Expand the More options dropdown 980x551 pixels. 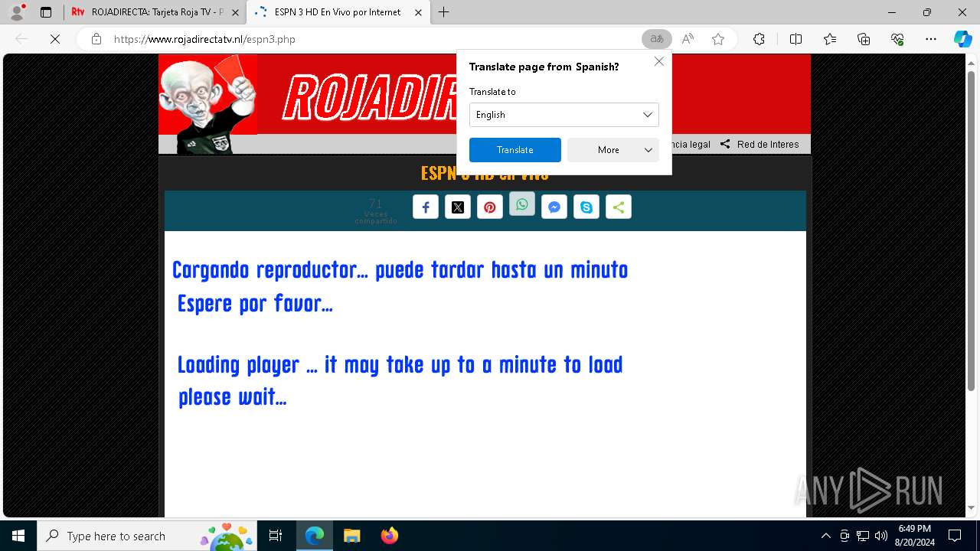point(613,150)
